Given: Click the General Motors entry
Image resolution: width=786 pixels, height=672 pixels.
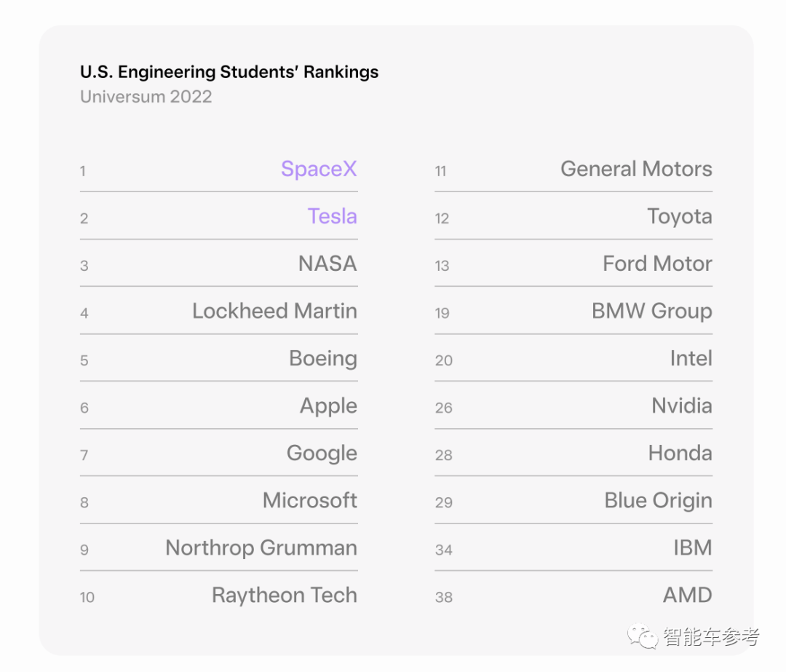Looking at the screenshot, I should coord(636,169).
